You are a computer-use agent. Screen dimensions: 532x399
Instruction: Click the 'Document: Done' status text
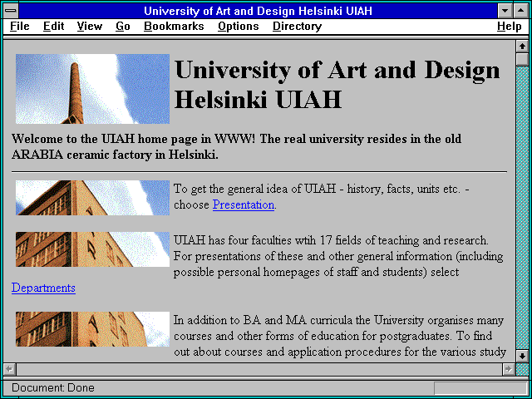pyautogui.click(x=53, y=388)
